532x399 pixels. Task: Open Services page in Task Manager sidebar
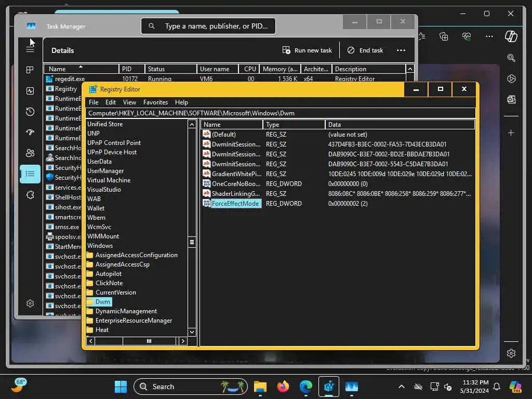(30, 195)
